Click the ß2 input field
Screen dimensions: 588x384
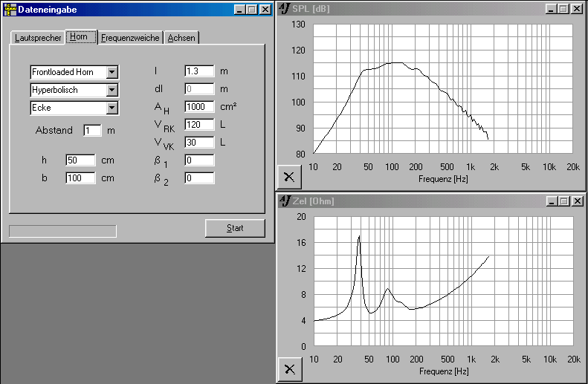tap(199, 178)
